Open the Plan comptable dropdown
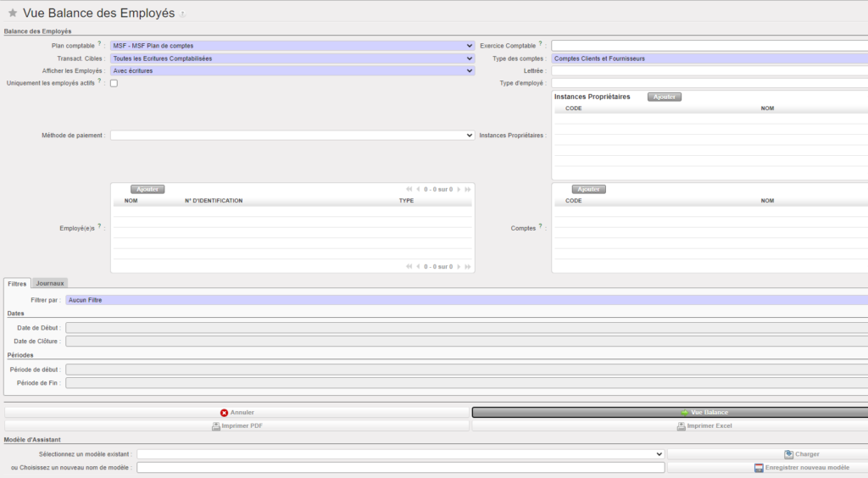 (292, 46)
